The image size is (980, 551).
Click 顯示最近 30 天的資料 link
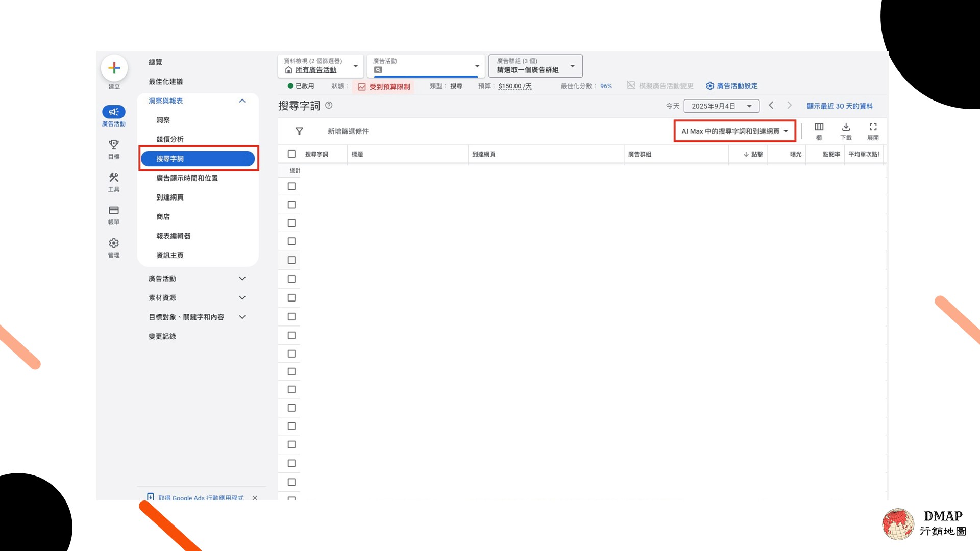pyautogui.click(x=840, y=106)
